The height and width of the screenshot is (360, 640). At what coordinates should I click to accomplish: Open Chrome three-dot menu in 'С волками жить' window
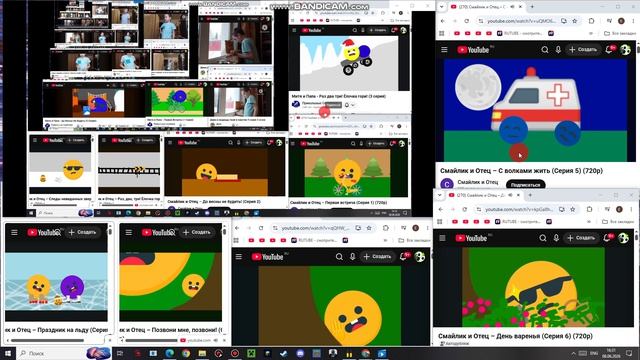(633, 21)
